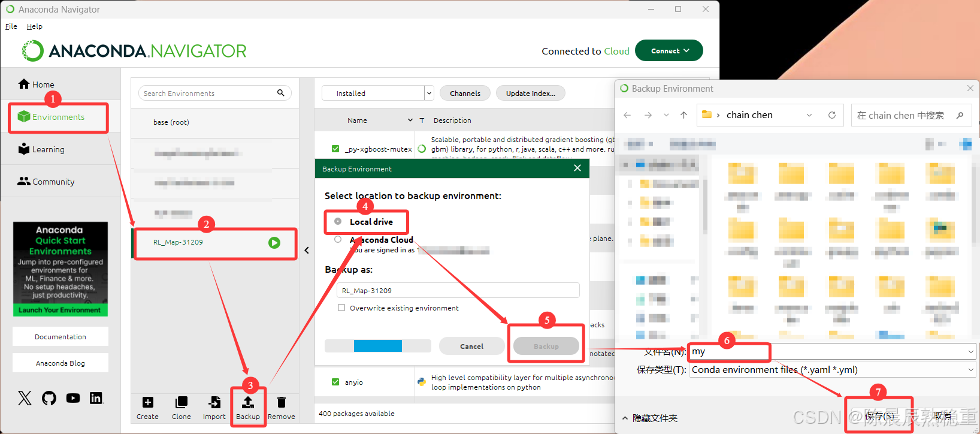
Task: Click the Create environment icon
Action: tap(147, 402)
